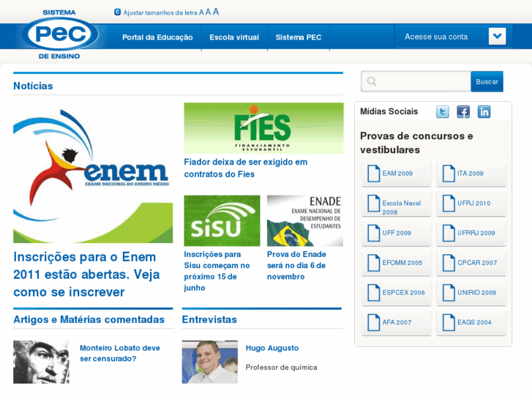Image resolution: width=532 pixels, height=399 pixels.
Task: Open the Escola virtual menu item
Action: click(x=234, y=37)
